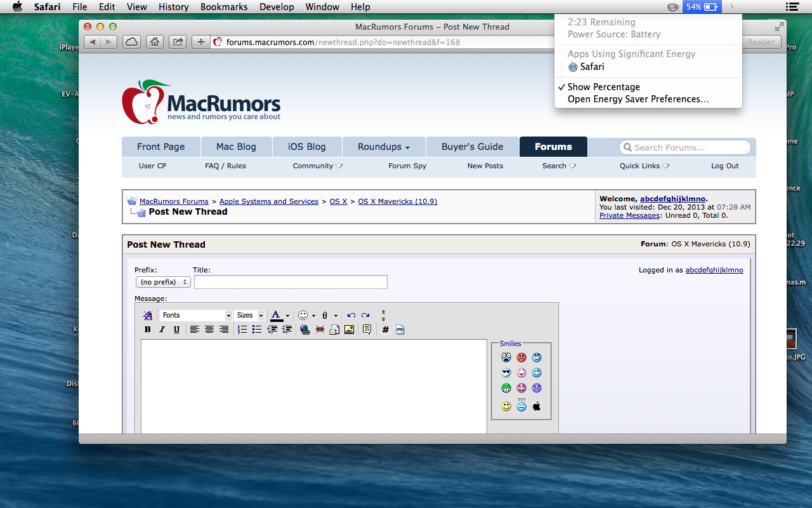812x508 pixels.
Task: Choose Open Energy Saver Preferences
Action: (x=638, y=99)
